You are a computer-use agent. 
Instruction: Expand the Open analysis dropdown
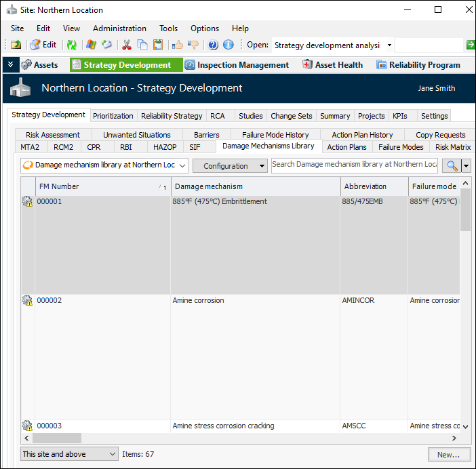pos(389,45)
